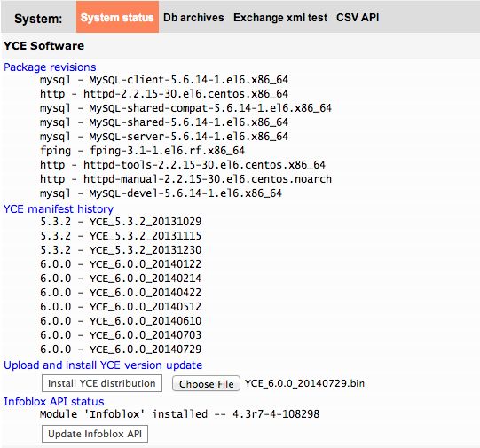Image resolution: width=480 pixels, height=448 pixels.
Task: Open Exchange xml test tab
Action: (x=280, y=18)
